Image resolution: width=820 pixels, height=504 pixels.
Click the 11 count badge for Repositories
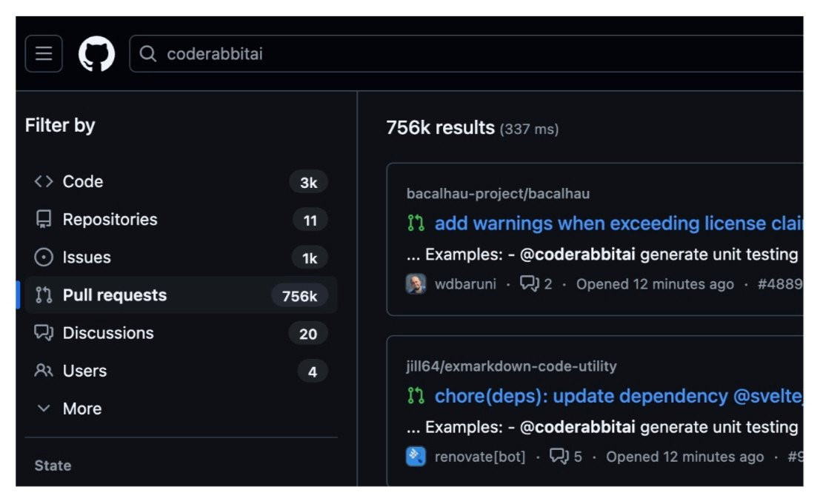pos(310,220)
